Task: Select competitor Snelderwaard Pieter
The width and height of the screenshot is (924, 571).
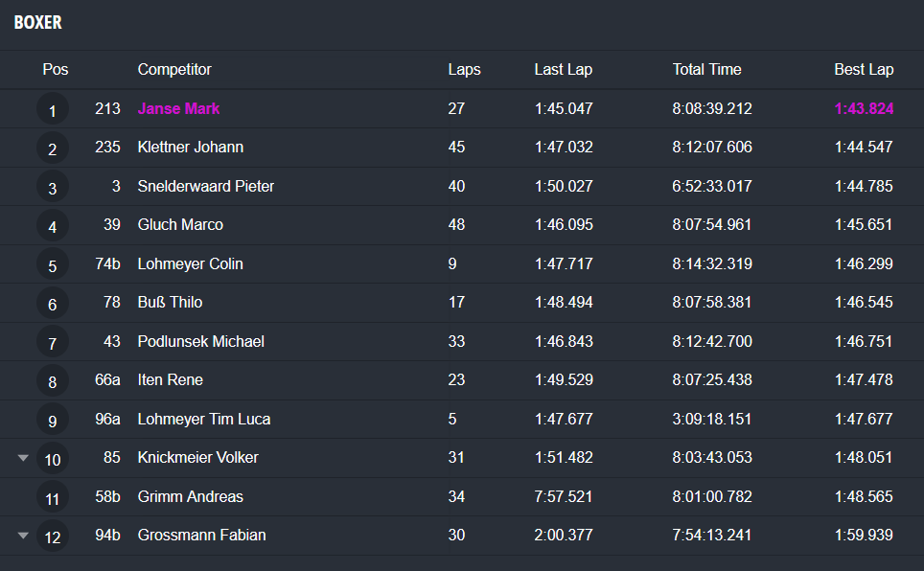Action: 206,186
